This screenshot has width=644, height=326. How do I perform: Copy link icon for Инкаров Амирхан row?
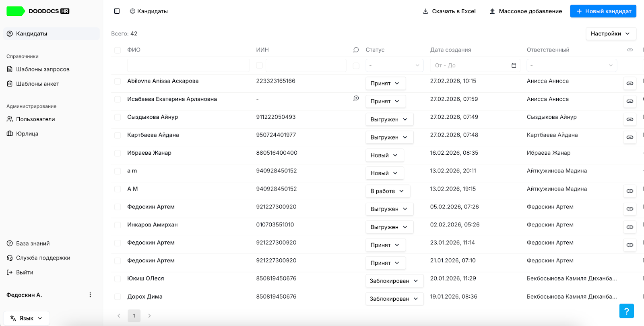coord(630,227)
